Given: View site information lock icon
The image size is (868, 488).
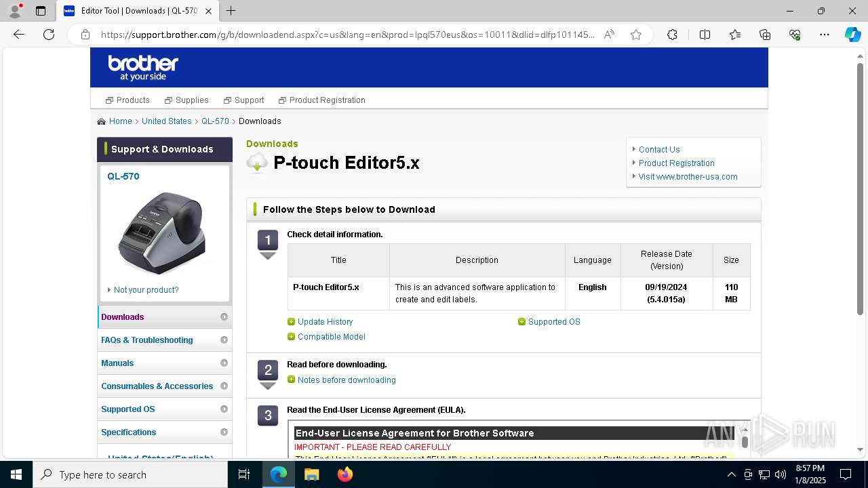Looking at the screenshot, I should tap(85, 35).
